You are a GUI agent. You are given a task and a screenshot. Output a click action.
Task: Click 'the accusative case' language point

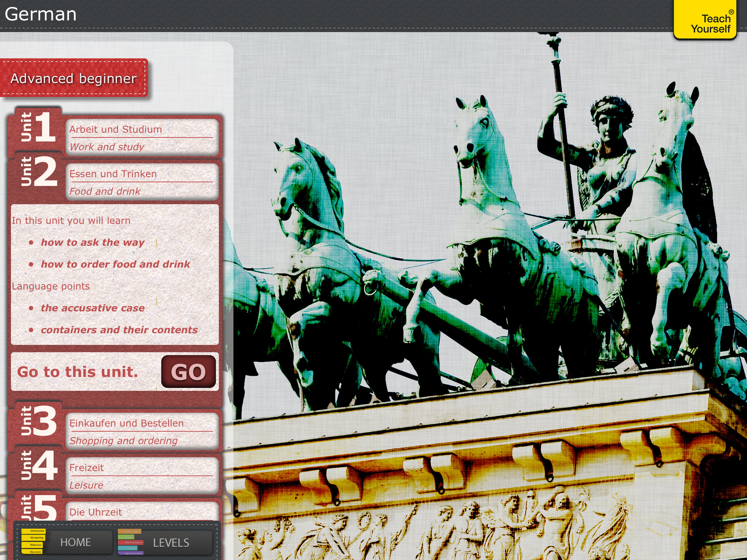(93, 308)
